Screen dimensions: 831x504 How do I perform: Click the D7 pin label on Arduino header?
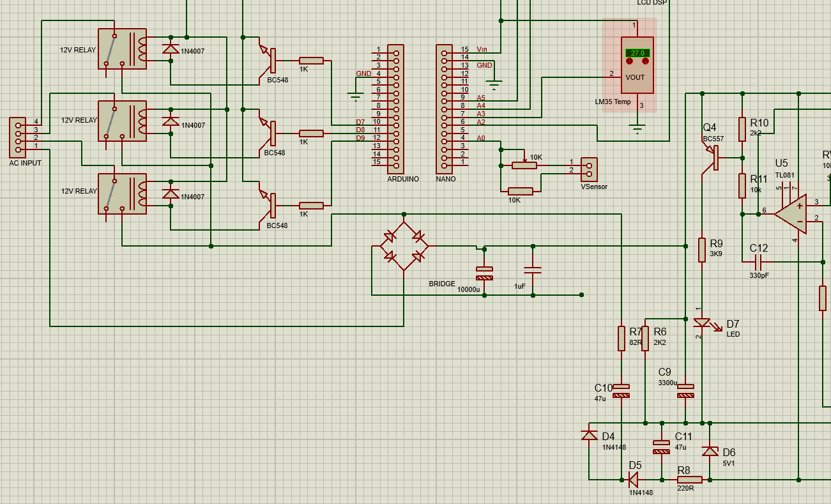pyautogui.click(x=360, y=121)
